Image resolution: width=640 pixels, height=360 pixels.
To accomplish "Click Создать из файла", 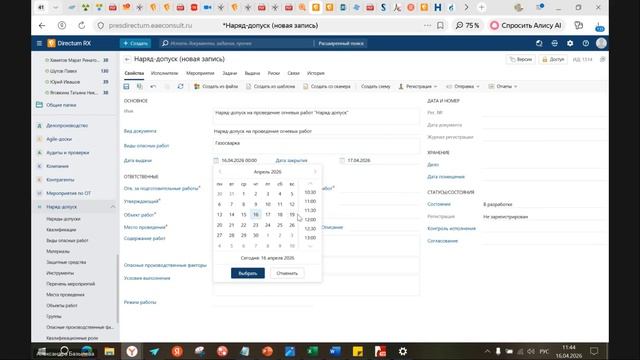I will point(216,87).
